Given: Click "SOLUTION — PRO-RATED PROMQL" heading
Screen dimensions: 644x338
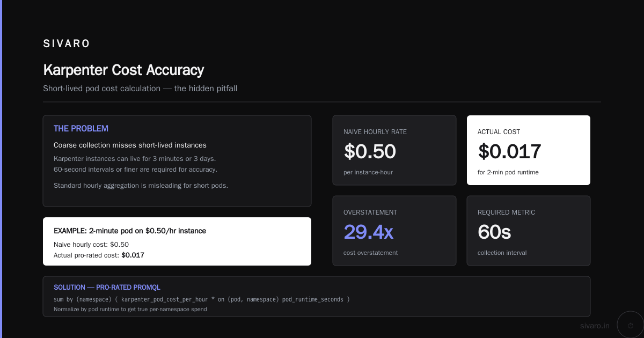Looking at the screenshot, I should [107, 288].
